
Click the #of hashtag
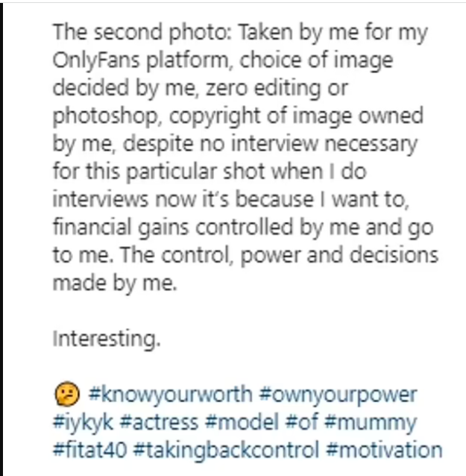click(301, 422)
